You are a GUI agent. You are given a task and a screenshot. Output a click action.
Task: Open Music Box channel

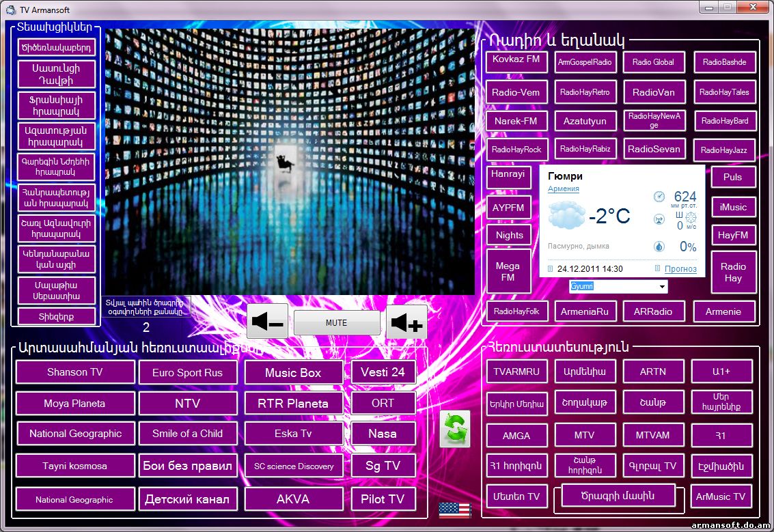[293, 373]
